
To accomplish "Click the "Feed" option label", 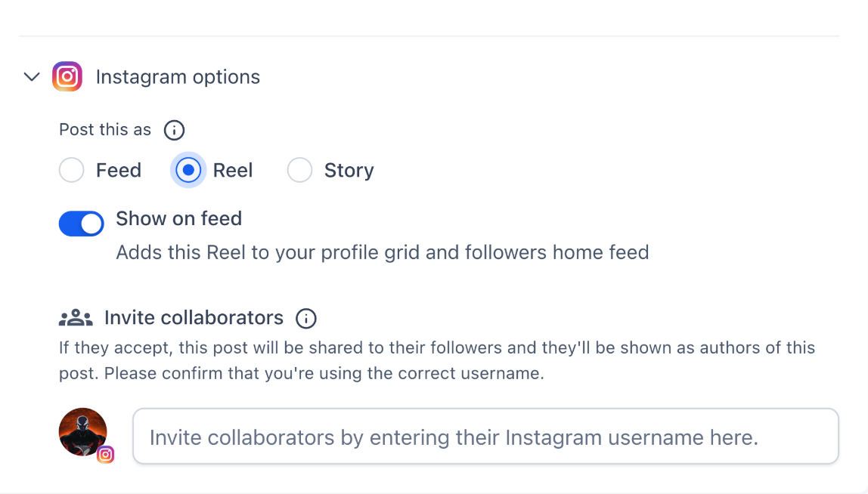I will point(119,171).
